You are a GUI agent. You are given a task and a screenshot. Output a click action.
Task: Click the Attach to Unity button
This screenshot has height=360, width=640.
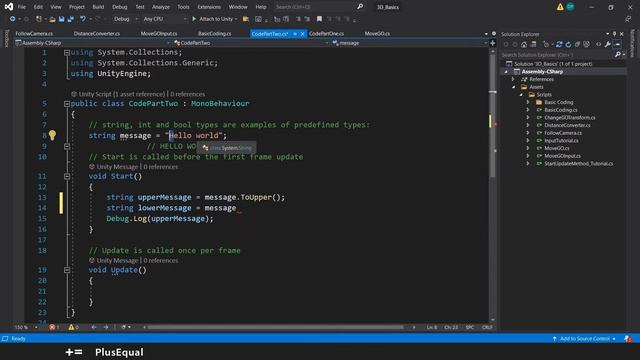pos(215,19)
